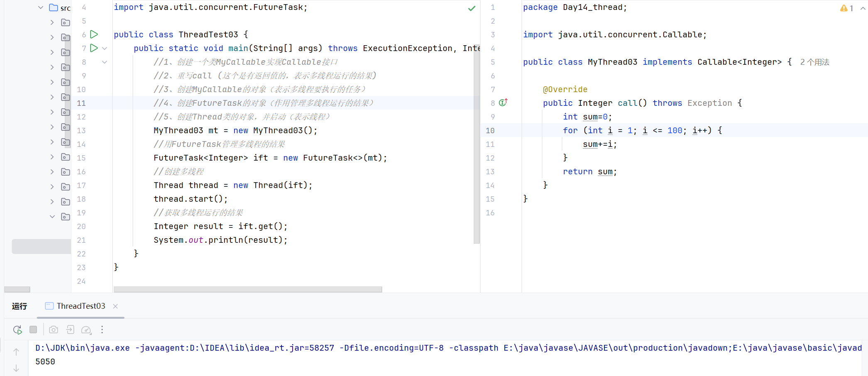Image resolution: width=868 pixels, height=376 pixels.
Task: Click the 'int sum=0;' line
Action: pos(587,117)
